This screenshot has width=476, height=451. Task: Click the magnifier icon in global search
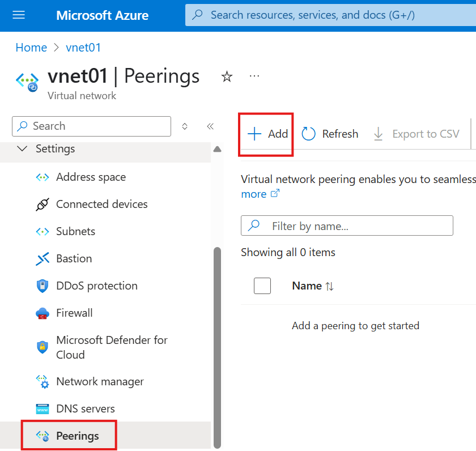[198, 14]
